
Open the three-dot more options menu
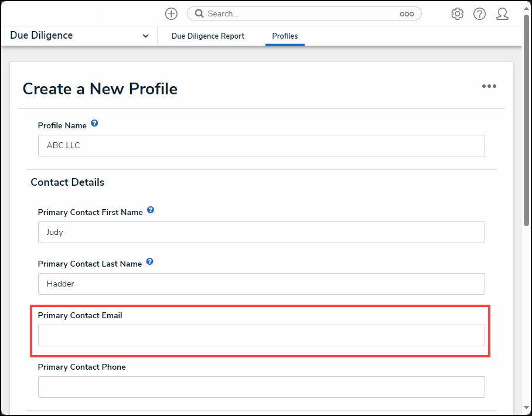coord(489,86)
